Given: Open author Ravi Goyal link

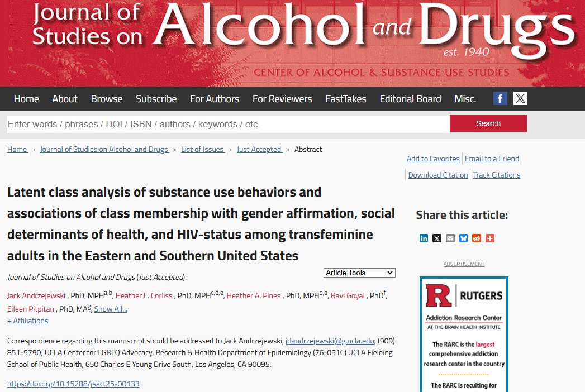Looking at the screenshot, I should [348, 296].
